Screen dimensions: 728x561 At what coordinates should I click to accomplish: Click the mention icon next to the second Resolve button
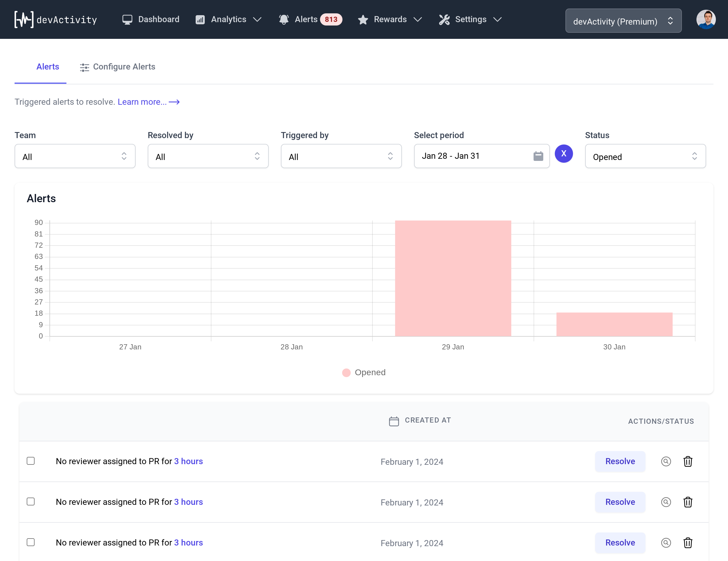[666, 502]
